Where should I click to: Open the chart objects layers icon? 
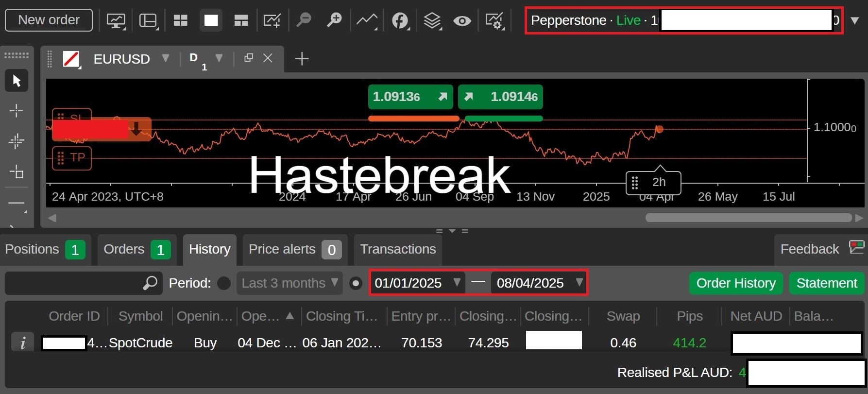point(432,20)
